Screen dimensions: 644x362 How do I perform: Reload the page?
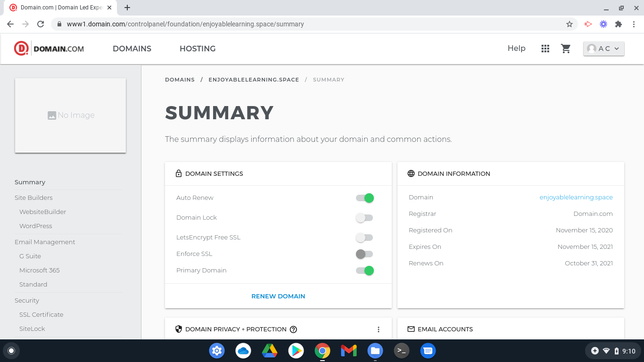coord(41,24)
